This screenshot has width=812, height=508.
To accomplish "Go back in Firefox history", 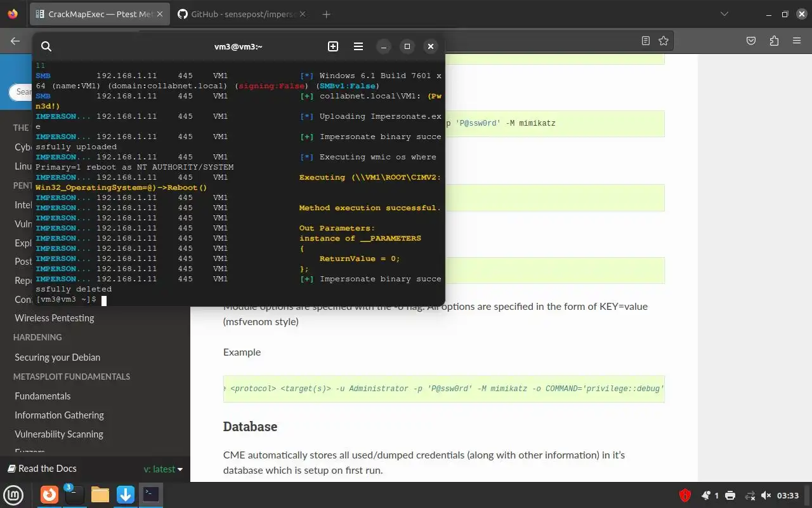I will pyautogui.click(x=15, y=41).
